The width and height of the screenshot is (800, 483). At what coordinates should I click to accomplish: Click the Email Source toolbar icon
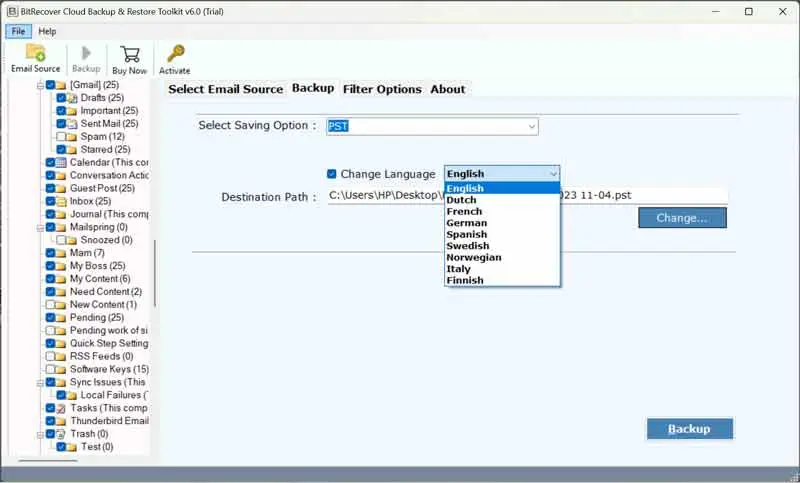[35, 58]
